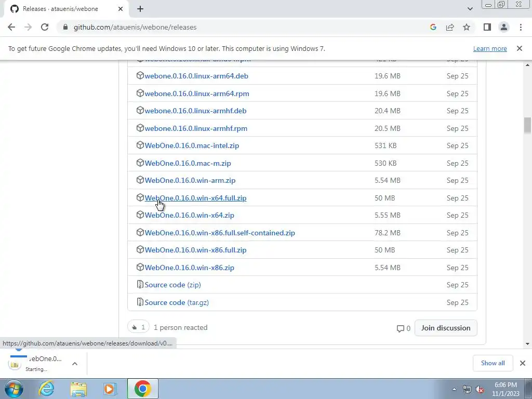Dismiss the Chrome updates notification bar
The image size is (532, 399).
(519, 48)
